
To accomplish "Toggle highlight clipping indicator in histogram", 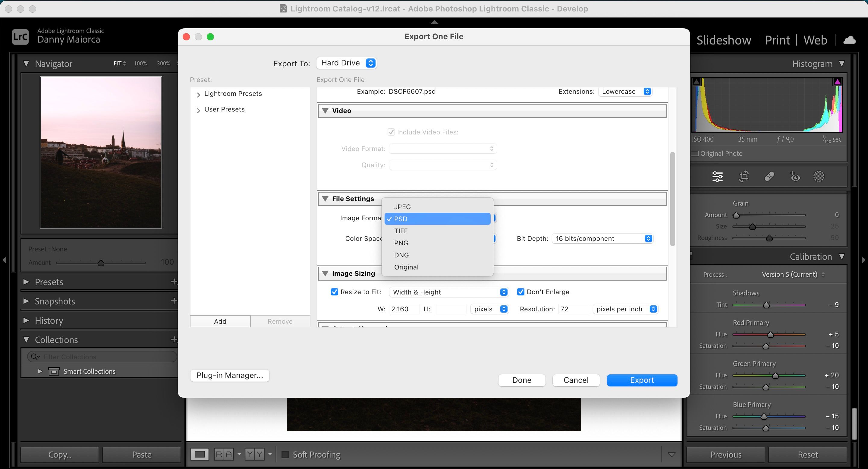I will point(837,82).
